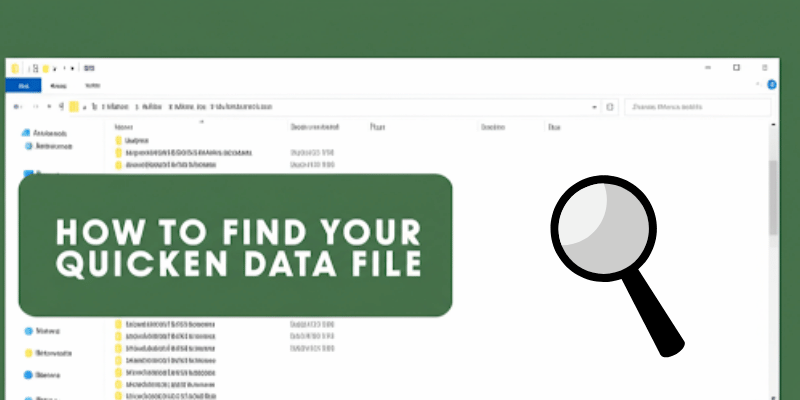Go up one folder level arrow

(x=61, y=107)
